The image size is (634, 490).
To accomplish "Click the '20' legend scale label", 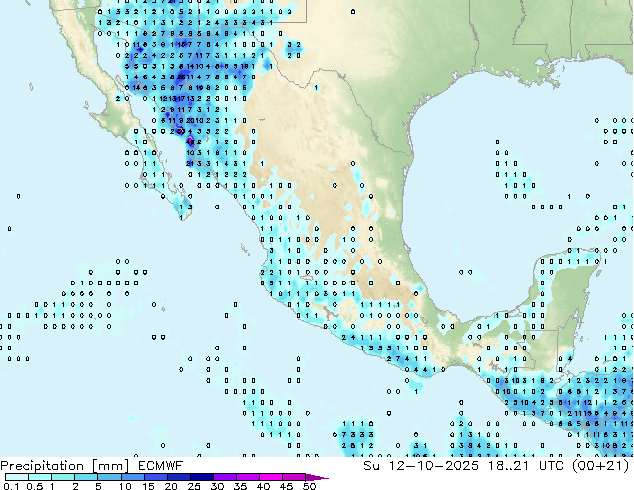I will (171, 486).
